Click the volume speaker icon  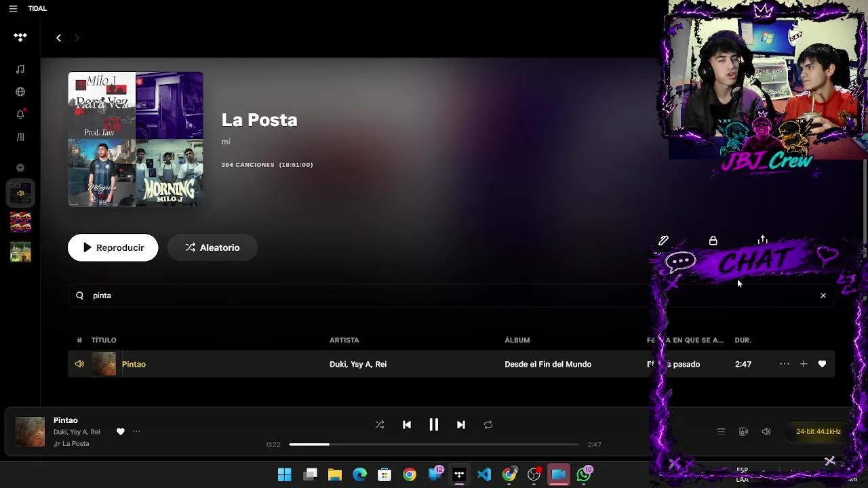pos(766,432)
